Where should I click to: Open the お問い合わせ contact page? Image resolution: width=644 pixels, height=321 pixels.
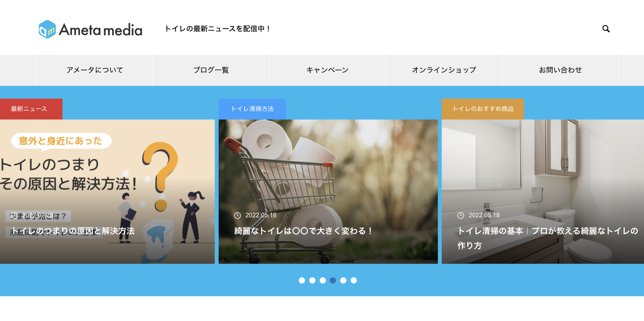(x=561, y=70)
